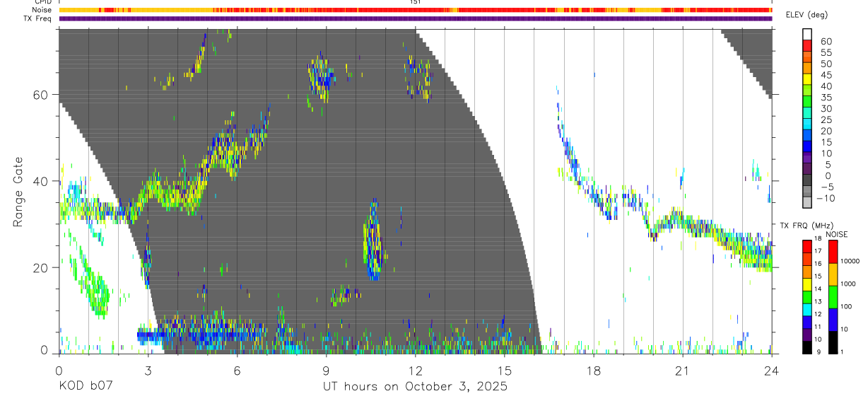Click the 'TX Freq' row label at the top
Viewport: 868px width, 401px height.
(x=39, y=18)
